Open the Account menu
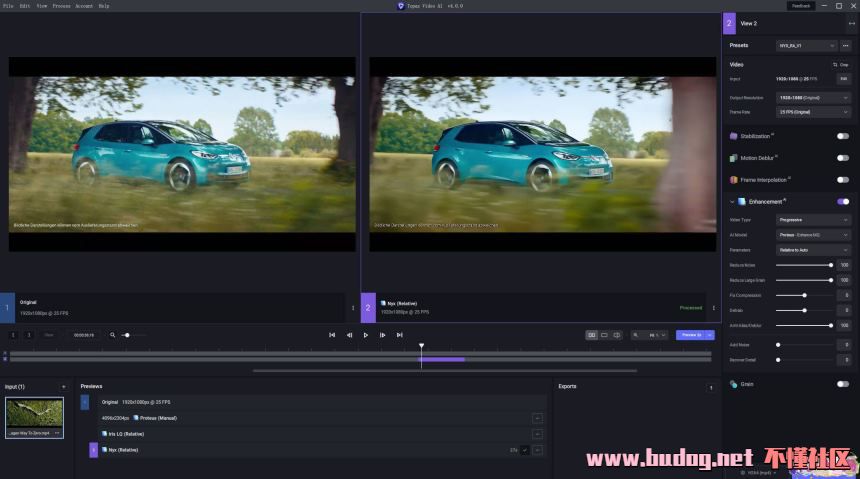The image size is (860, 479). [84, 6]
